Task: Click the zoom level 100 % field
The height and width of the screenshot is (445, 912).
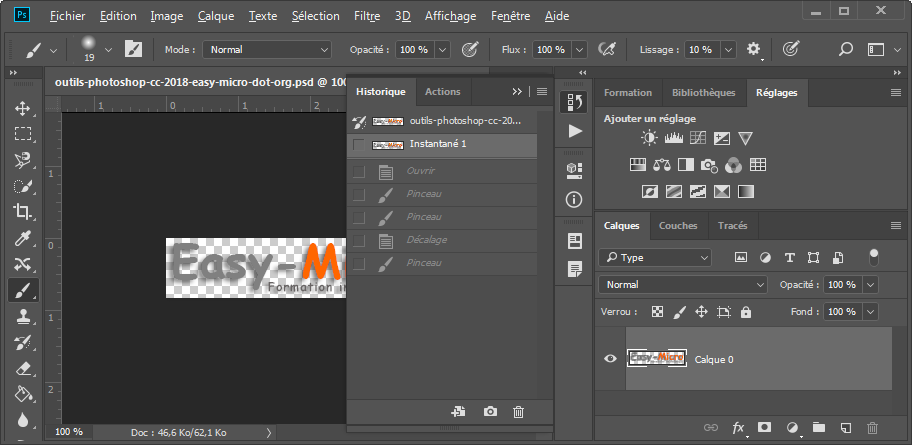Action: (x=69, y=432)
